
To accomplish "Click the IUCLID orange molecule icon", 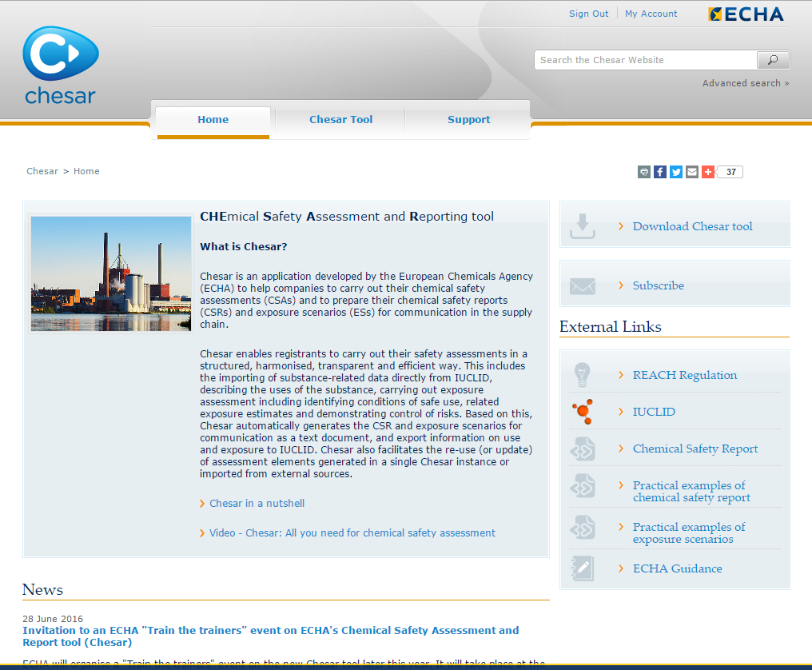I will coord(583,412).
